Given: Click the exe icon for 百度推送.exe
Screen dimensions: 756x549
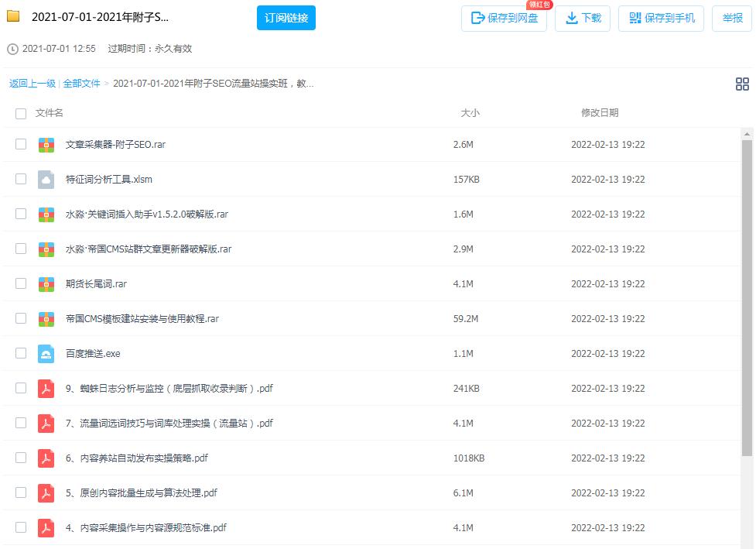Looking at the screenshot, I should (x=46, y=354).
